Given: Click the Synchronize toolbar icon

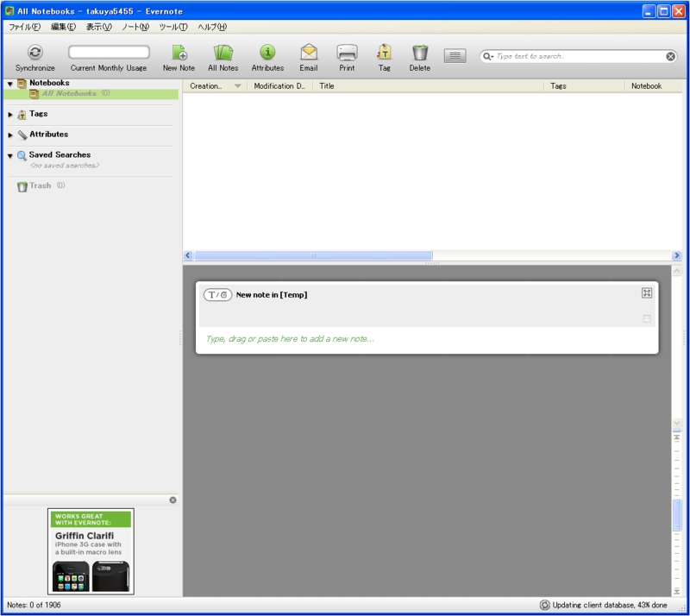Looking at the screenshot, I should click(x=34, y=52).
